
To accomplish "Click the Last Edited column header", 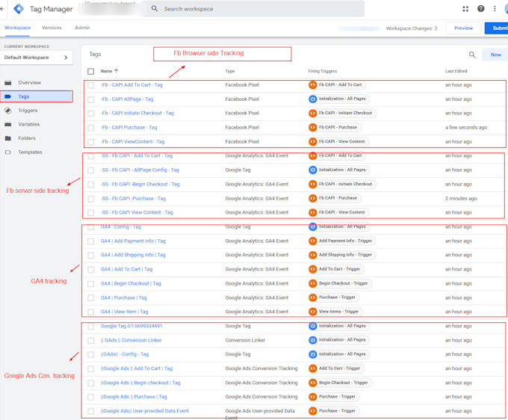I will [x=456, y=71].
